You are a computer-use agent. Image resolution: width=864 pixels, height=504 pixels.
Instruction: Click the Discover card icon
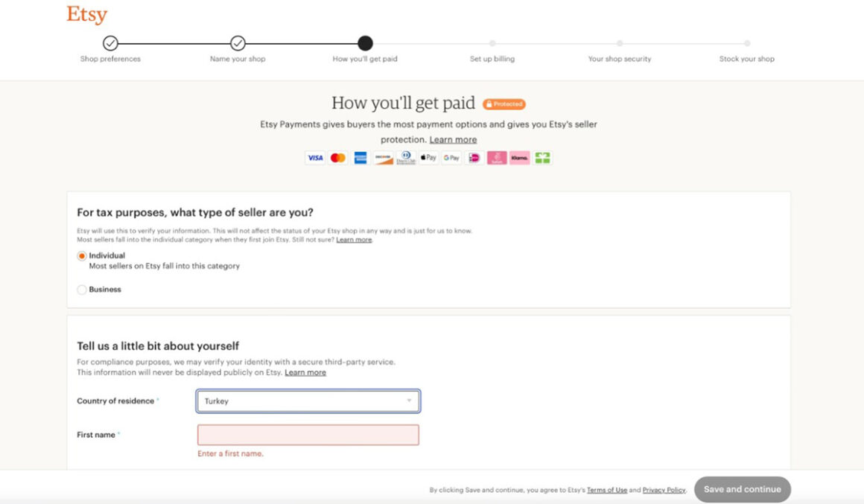(x=383, y=157)
